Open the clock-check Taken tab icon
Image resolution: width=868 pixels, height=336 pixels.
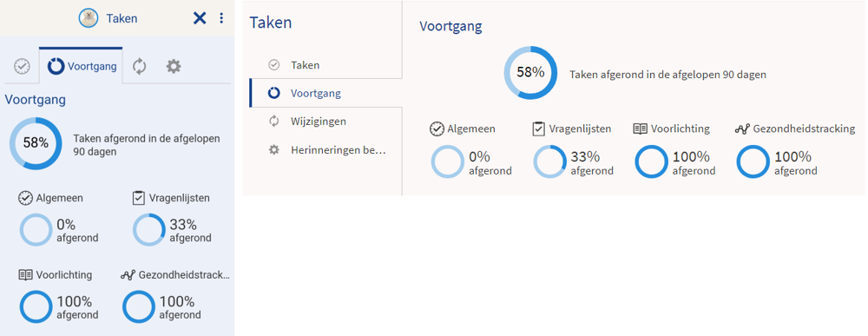[22, 67]
